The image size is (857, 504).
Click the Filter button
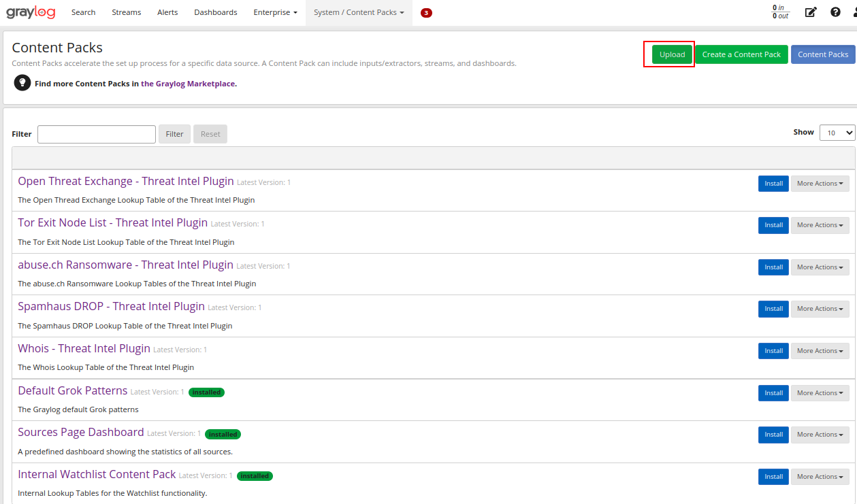click(x=174, y=134)
